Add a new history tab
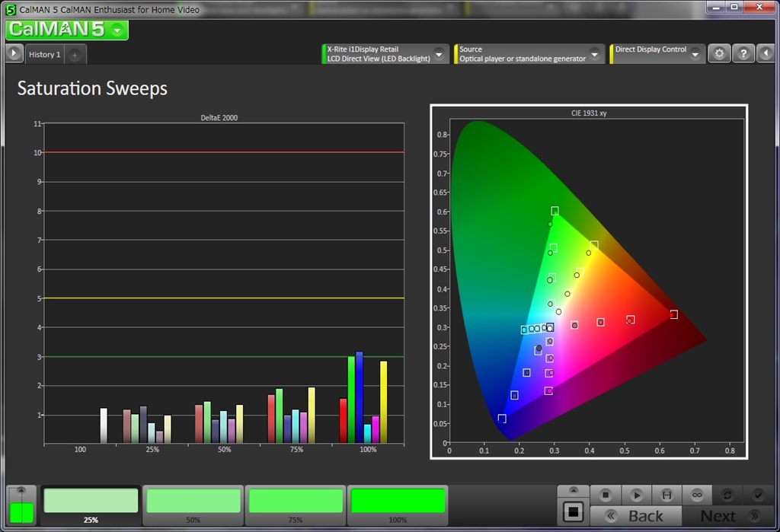 click(75, 55)
